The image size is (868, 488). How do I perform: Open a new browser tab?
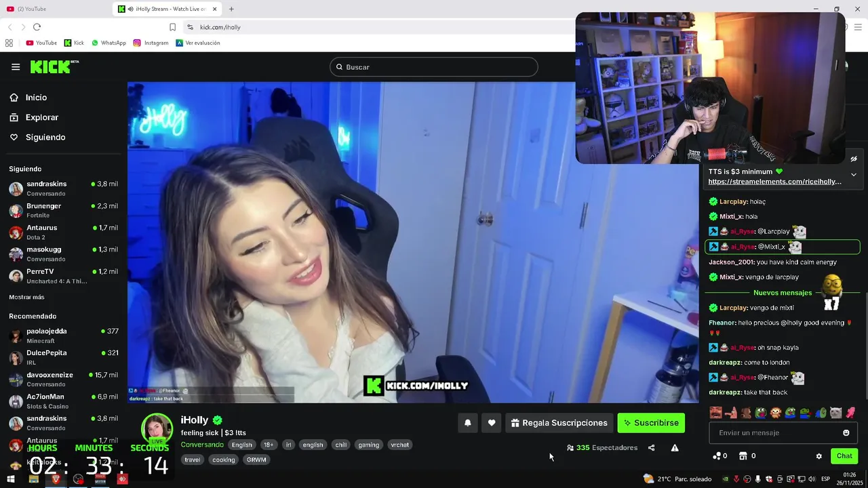click(231, 9)
